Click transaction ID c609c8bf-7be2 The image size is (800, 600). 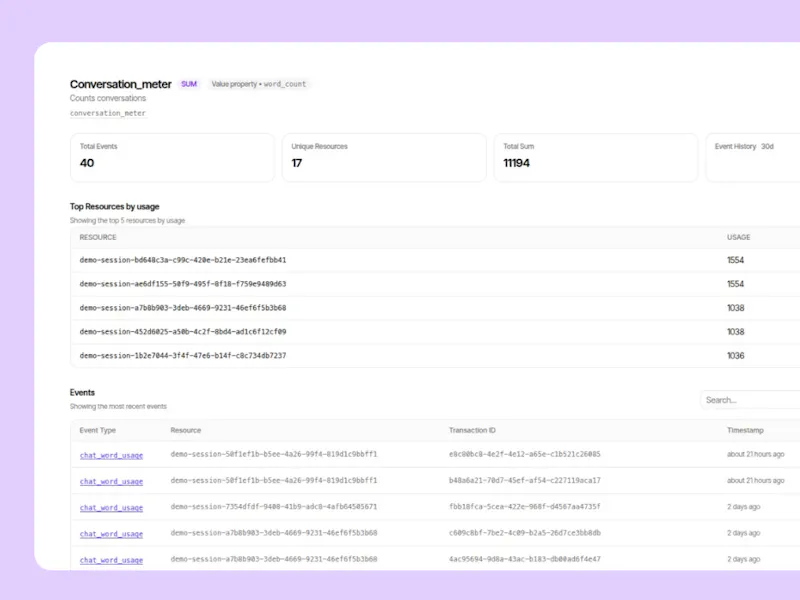pyautogui.click(x=524, y=533)
